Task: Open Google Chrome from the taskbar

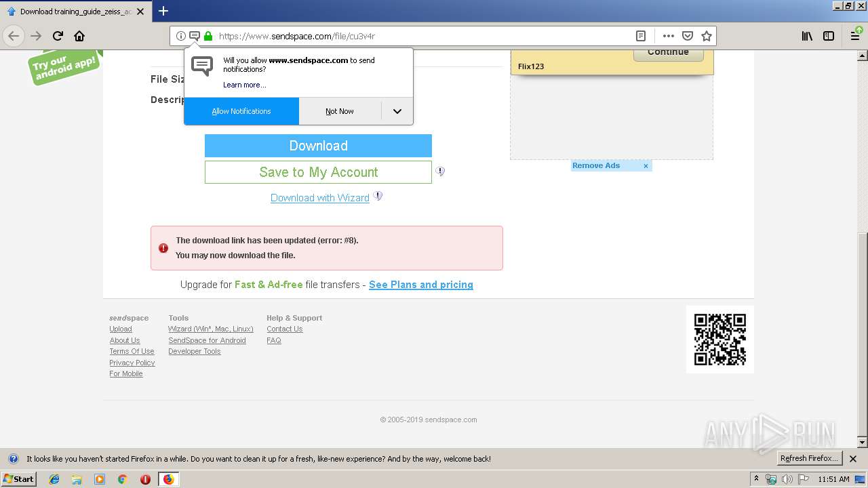Action: (x=122, y=479)
